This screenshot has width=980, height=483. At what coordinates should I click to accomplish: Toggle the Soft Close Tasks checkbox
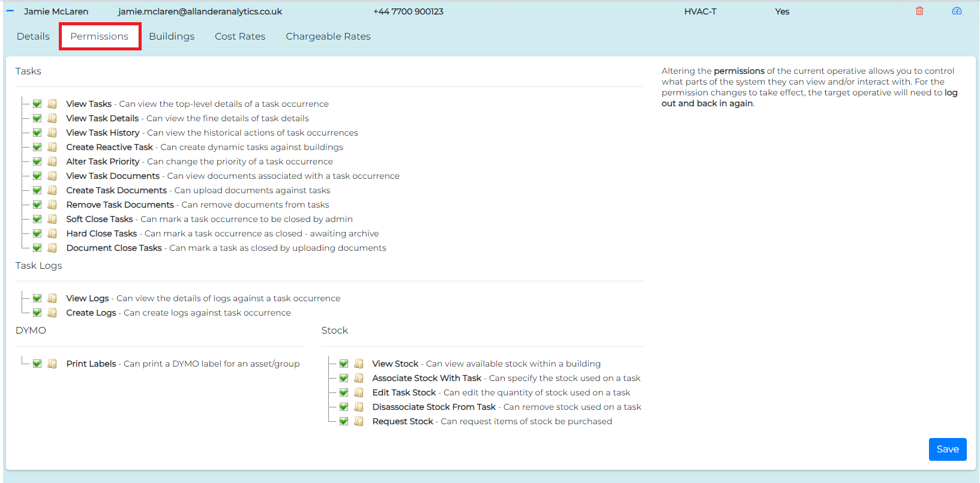[x=37, y=219]
